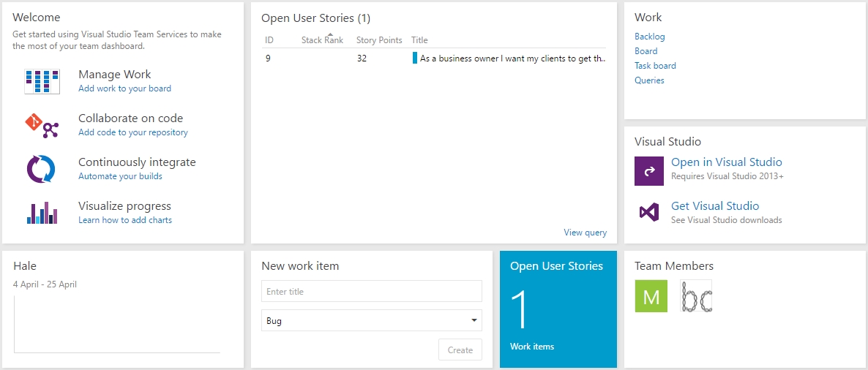868x370 pixels.
Task: Sort by Stack Rank column header
Action: point(322,39)
